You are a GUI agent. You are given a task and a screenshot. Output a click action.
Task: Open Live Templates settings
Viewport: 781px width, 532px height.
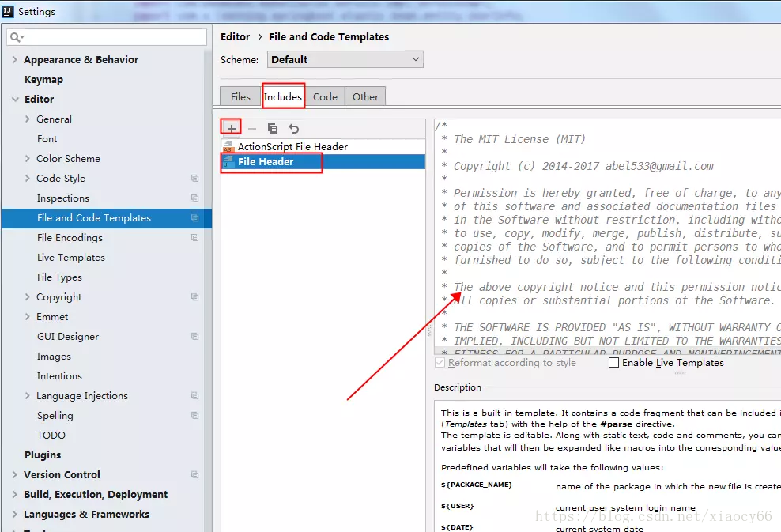point(71,258)
